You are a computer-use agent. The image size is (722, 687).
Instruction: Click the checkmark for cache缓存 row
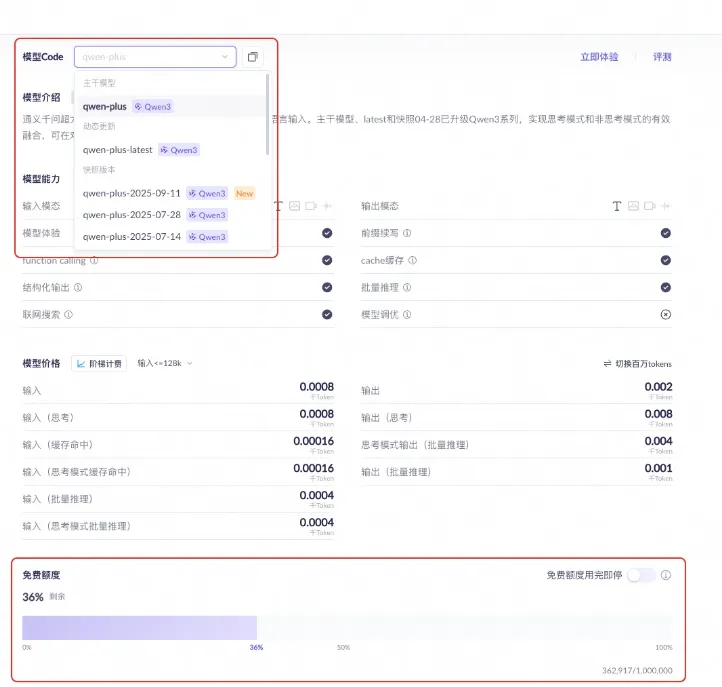tap(666, 260)
